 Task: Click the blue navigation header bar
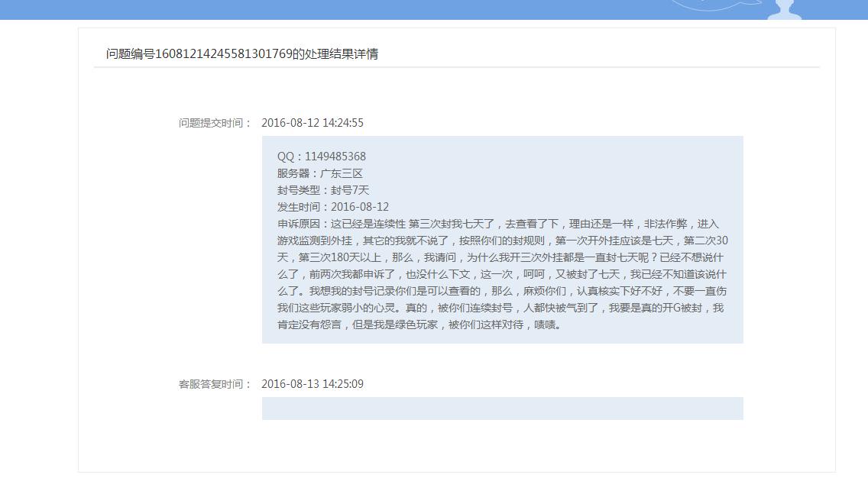(x=382, y=9)
